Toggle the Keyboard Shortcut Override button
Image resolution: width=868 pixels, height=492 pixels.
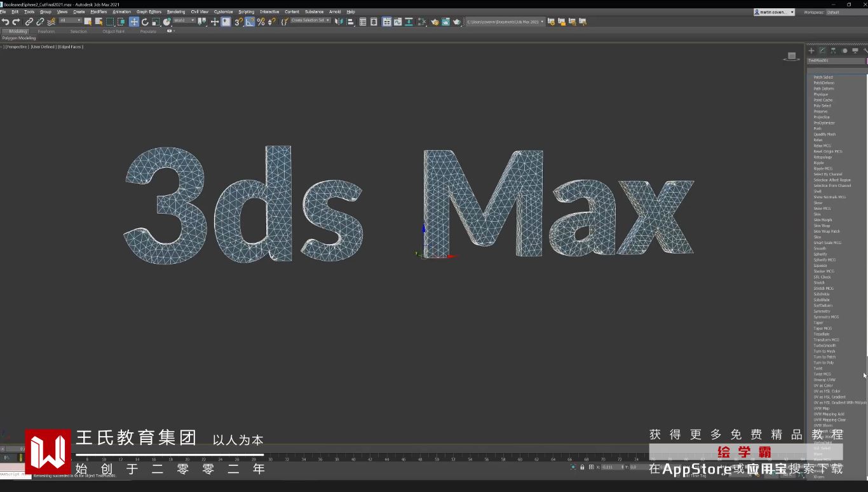[x=226, y=22]
